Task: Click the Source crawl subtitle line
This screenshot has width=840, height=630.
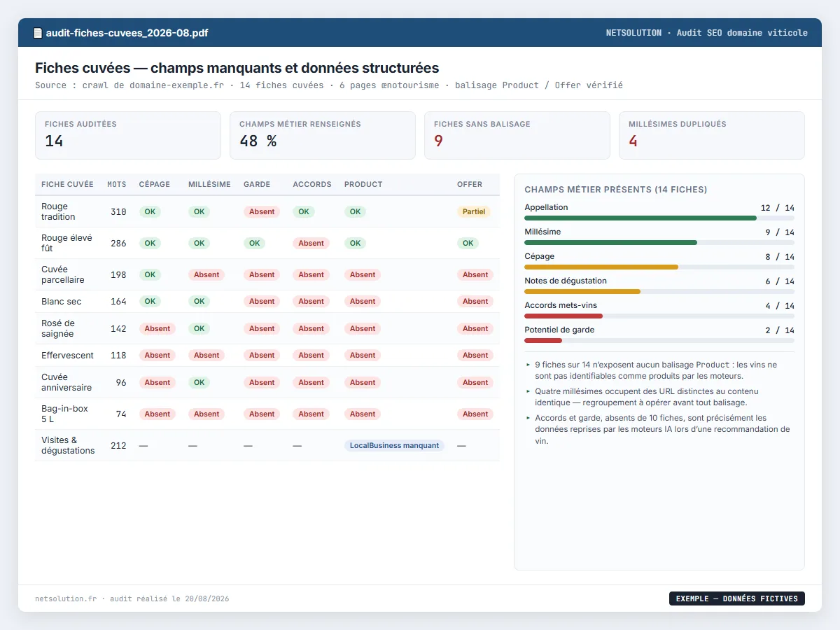Action: point(329,85)
